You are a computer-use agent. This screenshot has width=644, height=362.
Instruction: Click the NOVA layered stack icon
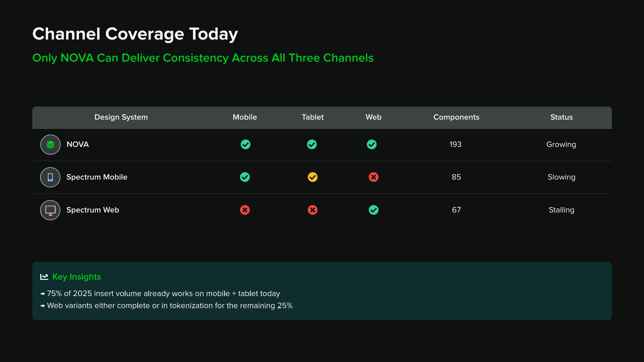(50, 145)
